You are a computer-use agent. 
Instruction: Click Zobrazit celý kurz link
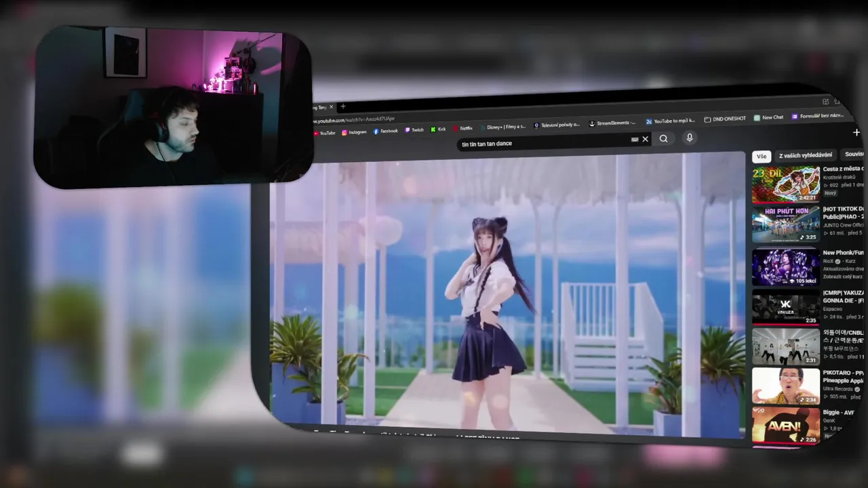(842, 277)
